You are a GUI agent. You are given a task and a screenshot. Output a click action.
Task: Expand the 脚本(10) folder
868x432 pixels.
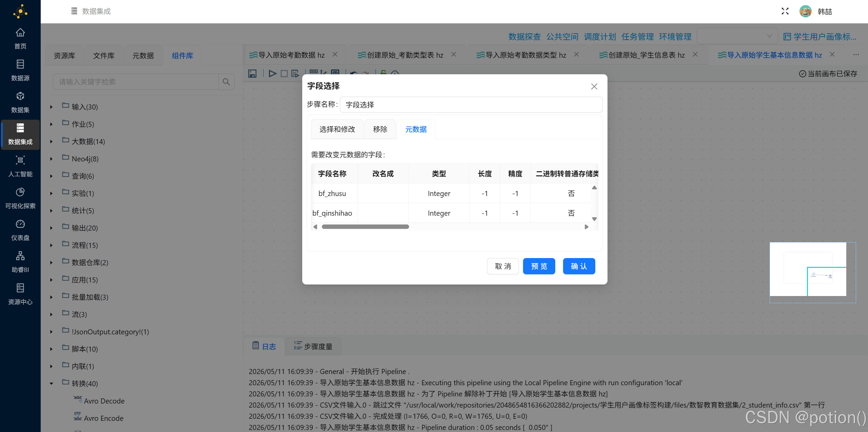tap(51, 349)
